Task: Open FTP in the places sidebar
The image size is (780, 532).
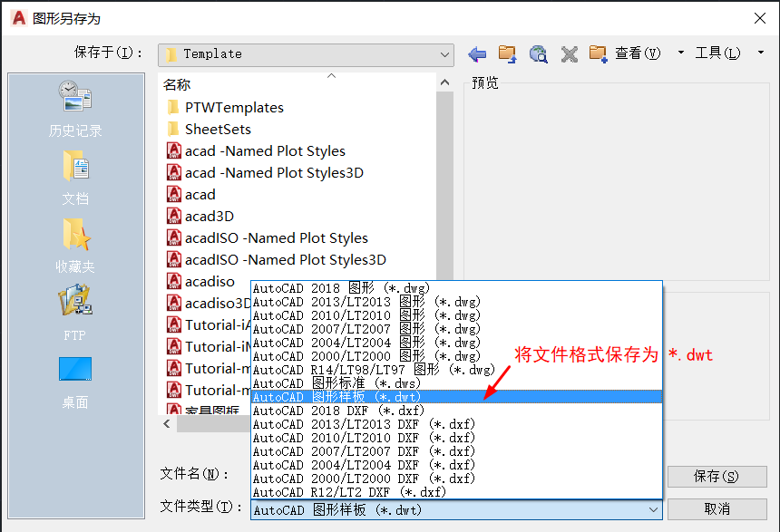Action: tap(75, 314)
